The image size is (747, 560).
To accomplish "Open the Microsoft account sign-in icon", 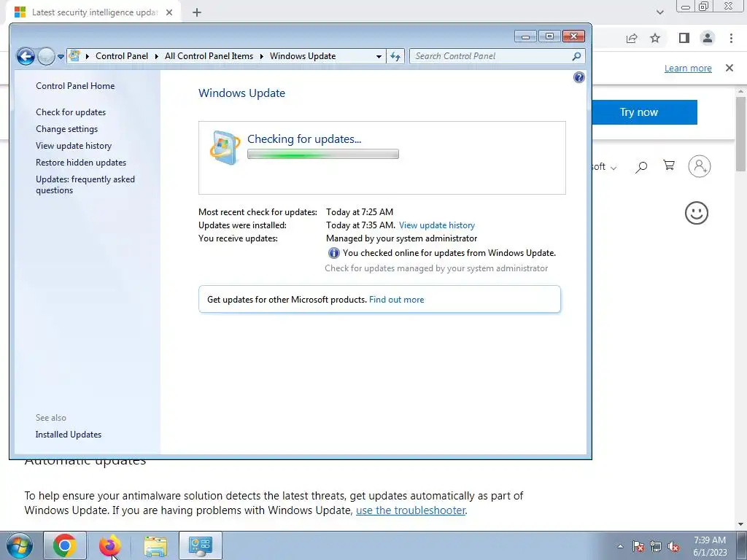I will coord(700,166).
